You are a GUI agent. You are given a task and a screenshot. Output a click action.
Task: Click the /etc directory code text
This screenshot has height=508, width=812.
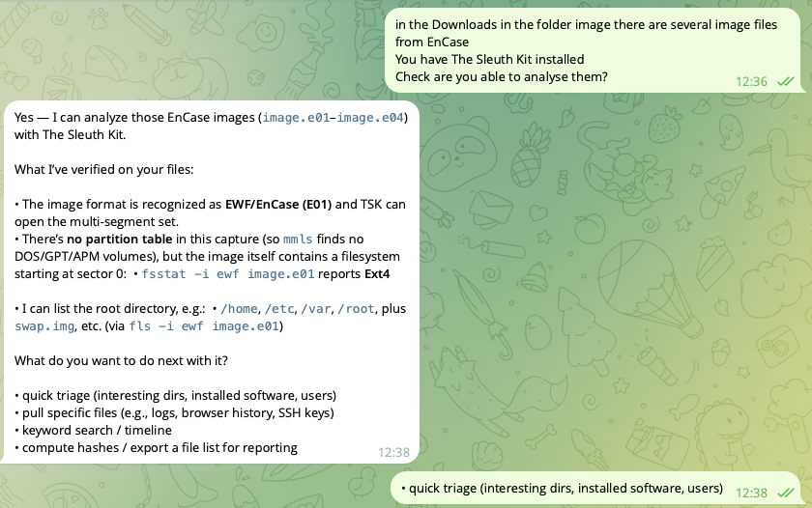click(279, 309)
